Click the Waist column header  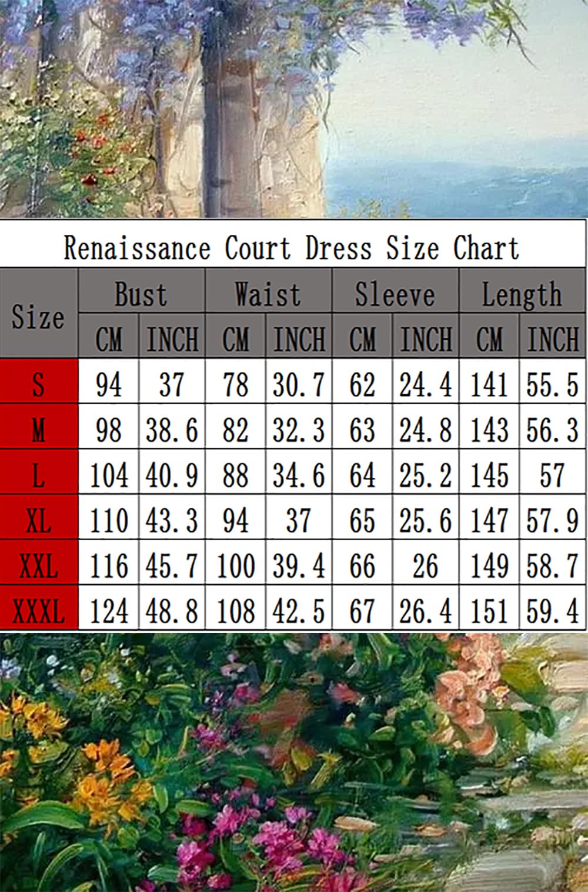click(x=268, y=293)
